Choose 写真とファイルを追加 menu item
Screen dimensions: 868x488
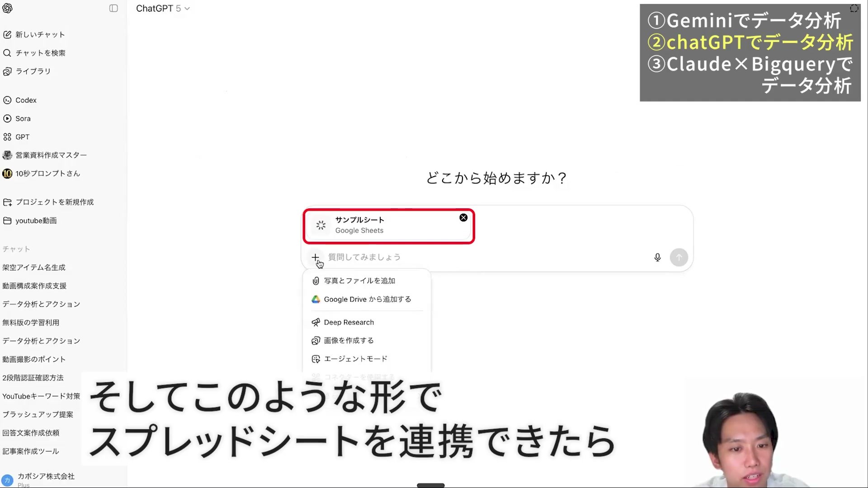coord(366,281)
